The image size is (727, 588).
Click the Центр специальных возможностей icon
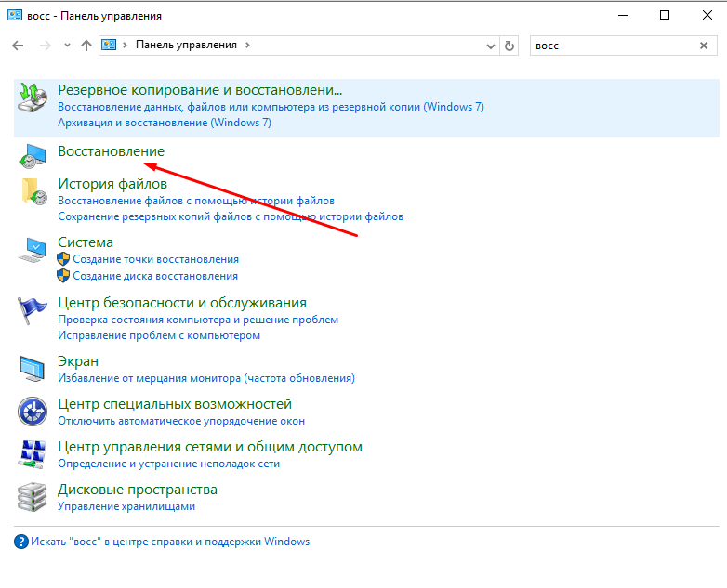pyautogui.click(x=33, y=411)
